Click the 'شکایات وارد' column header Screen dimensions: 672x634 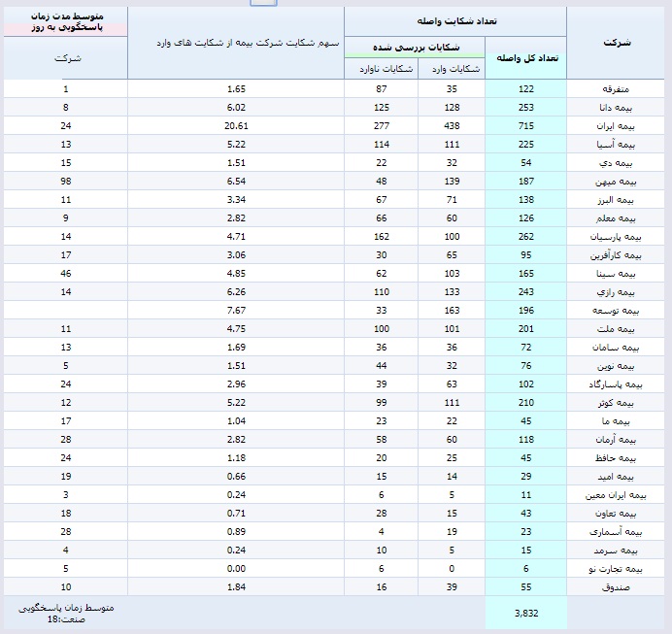pyautogui.click(x=452, y=68)
